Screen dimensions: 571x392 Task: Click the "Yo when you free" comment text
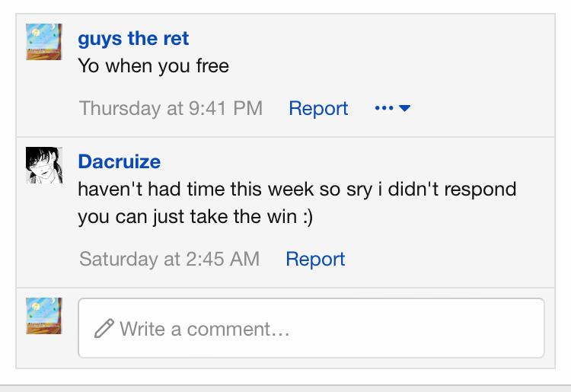pyautogui.click(x=153, y=66)
